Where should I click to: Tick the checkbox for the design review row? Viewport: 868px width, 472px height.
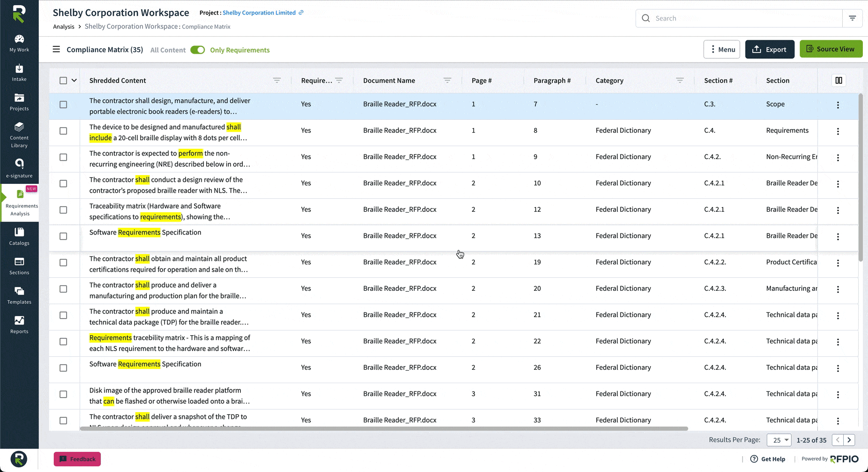pyautogui.click(x=63, y=183)
